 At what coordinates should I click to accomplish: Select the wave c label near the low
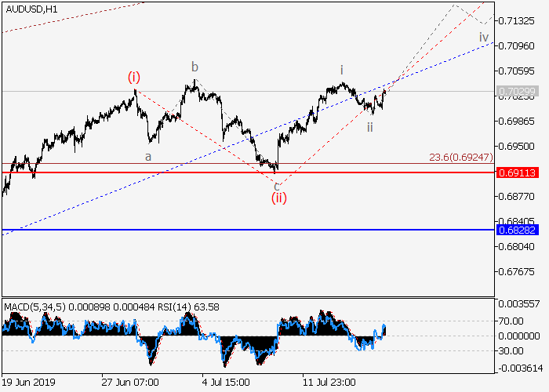pos(276,185)
